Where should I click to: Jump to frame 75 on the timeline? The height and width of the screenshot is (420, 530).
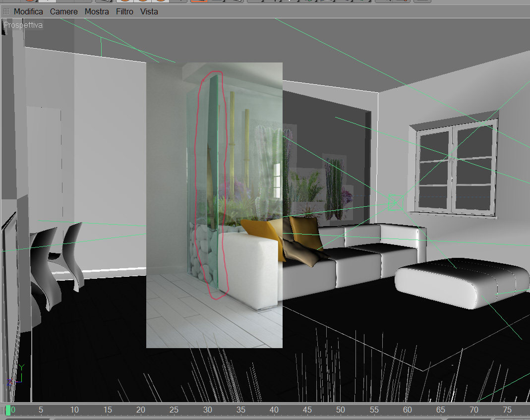click(x=507, y=410)
